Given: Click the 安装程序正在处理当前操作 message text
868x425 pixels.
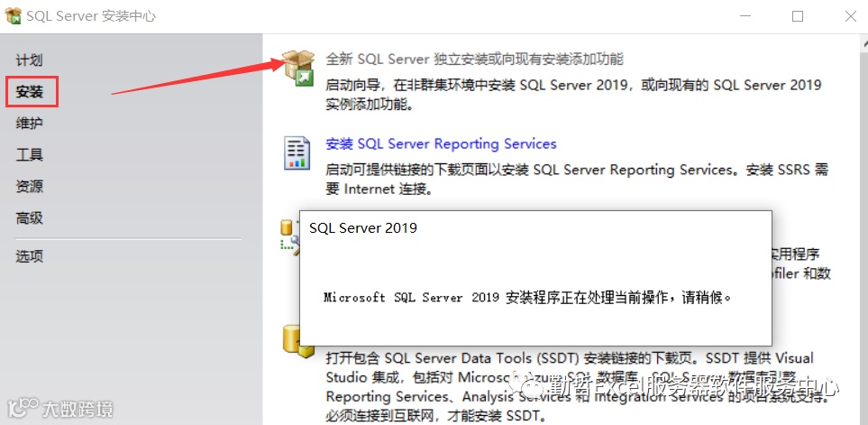Looking at the screenshot, I should [527, 298].
